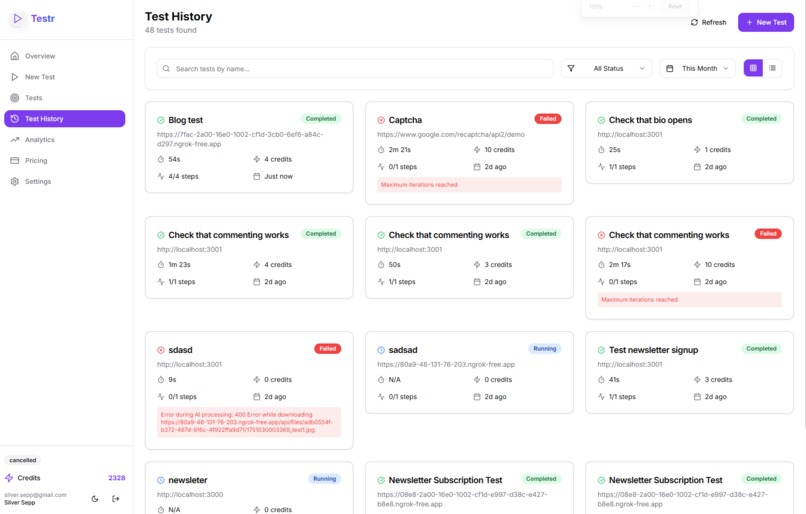Click the timer icon beside 2m 21s

click(381, 150)
